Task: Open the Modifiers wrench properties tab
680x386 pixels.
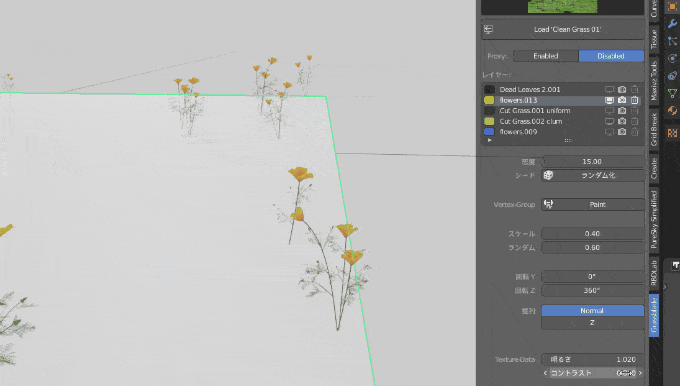Action: pyautogui.click(x=672, y=24)
